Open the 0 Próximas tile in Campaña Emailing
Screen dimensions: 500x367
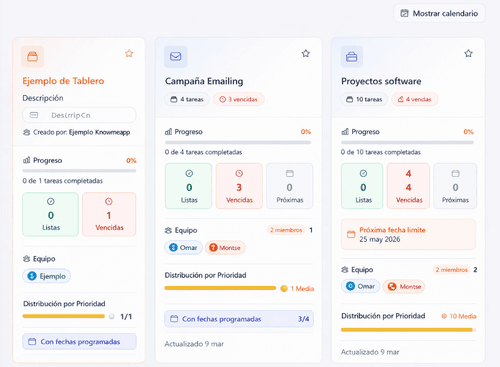290,186
